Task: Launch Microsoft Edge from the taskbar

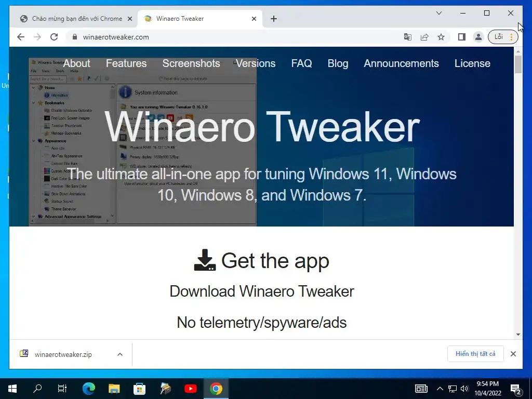Action: [x=88, y=389]
